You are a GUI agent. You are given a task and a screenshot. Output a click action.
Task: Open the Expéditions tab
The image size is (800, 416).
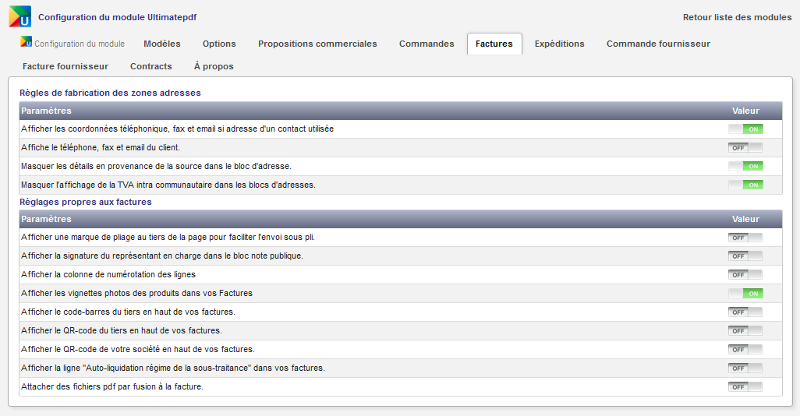pos(559,44)
